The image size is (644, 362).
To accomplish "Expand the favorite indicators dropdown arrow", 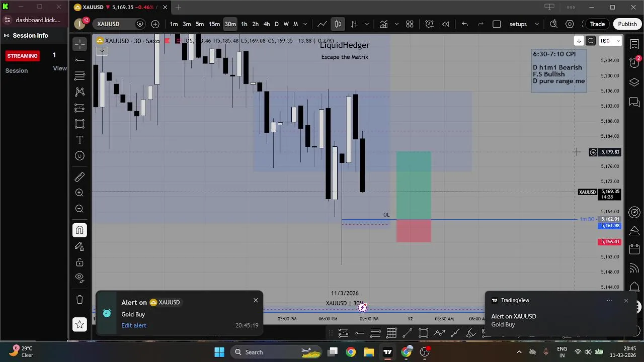I will [x=396, y=24].
